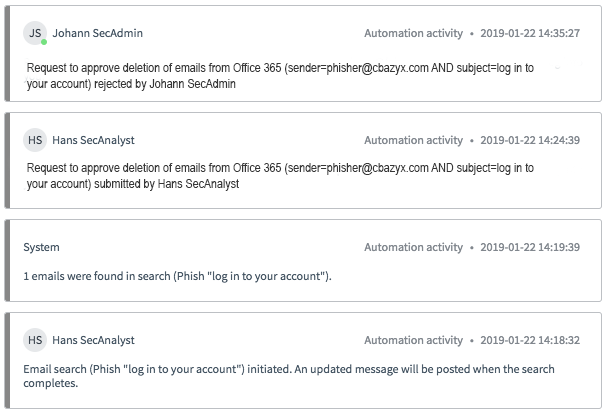Select the '1 emails were found' message
Viewport: 606px width, 411px height.
coord(177,276)
